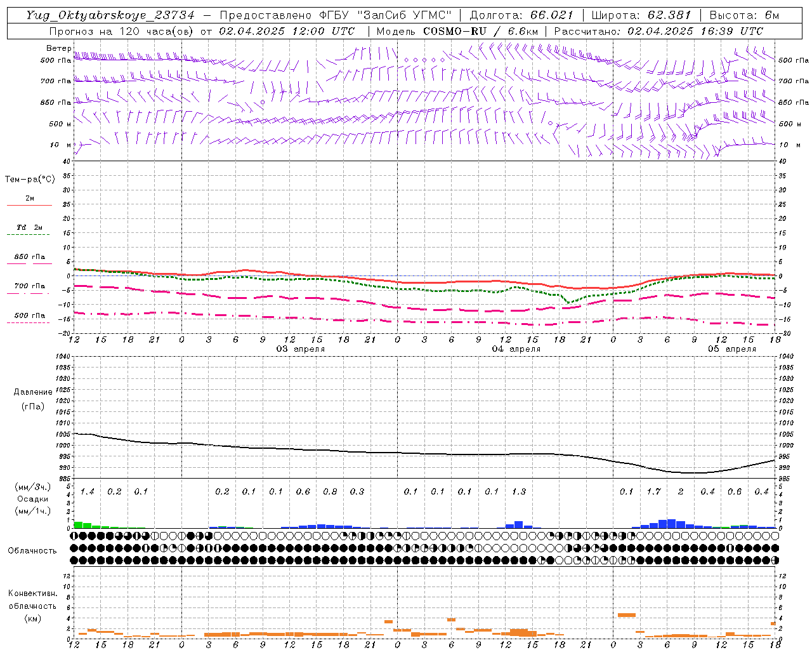Select the 05 апреля date label

coord(732,349)
